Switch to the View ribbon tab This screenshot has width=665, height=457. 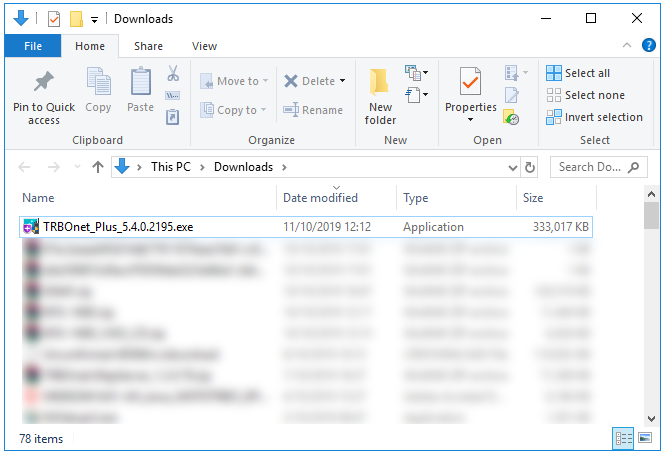point(204,46)
